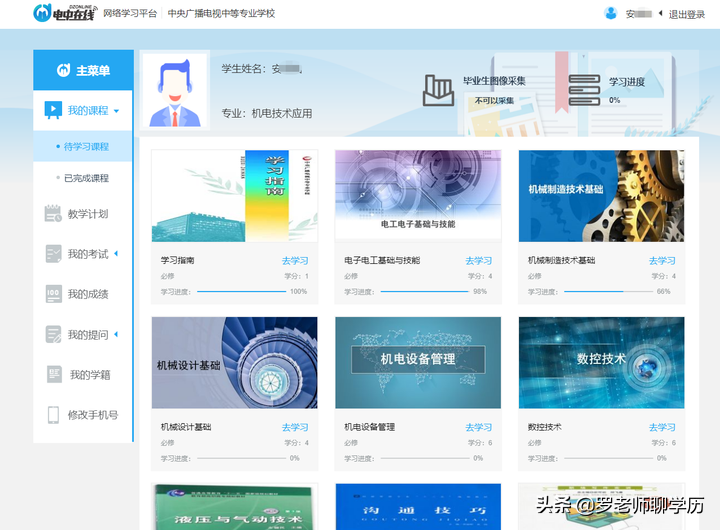The height and width of the screenshot is (530, 720).
Task: Click 去学习 for 机电设备管理
Action: tap(478, 427)
